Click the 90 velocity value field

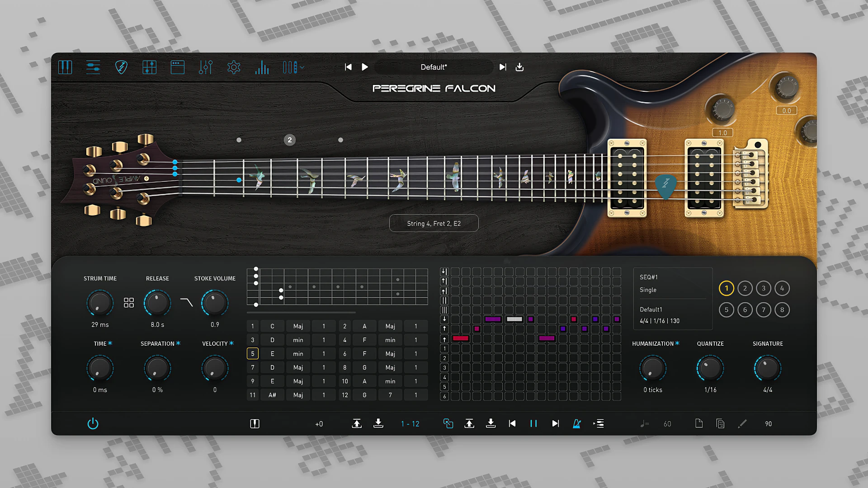[769, 424]
